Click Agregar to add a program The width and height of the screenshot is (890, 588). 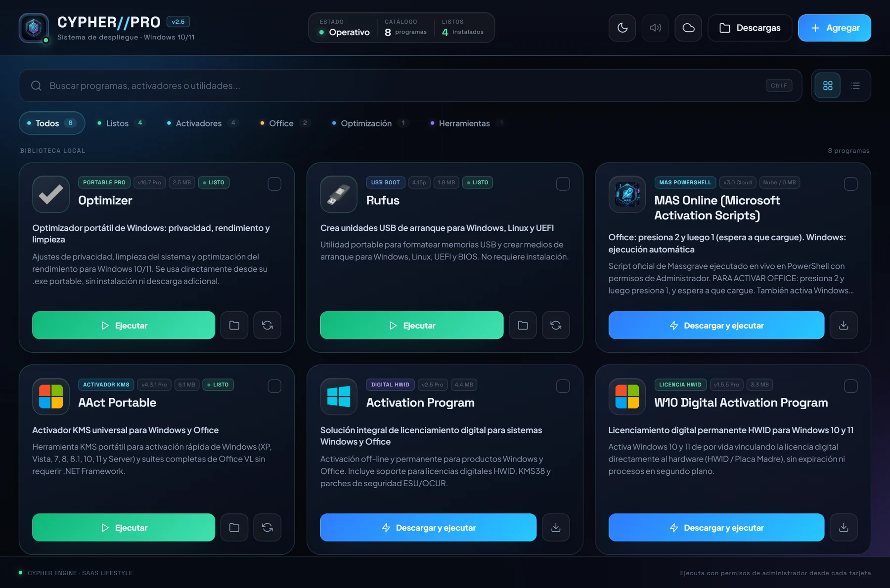pos(835,28)
